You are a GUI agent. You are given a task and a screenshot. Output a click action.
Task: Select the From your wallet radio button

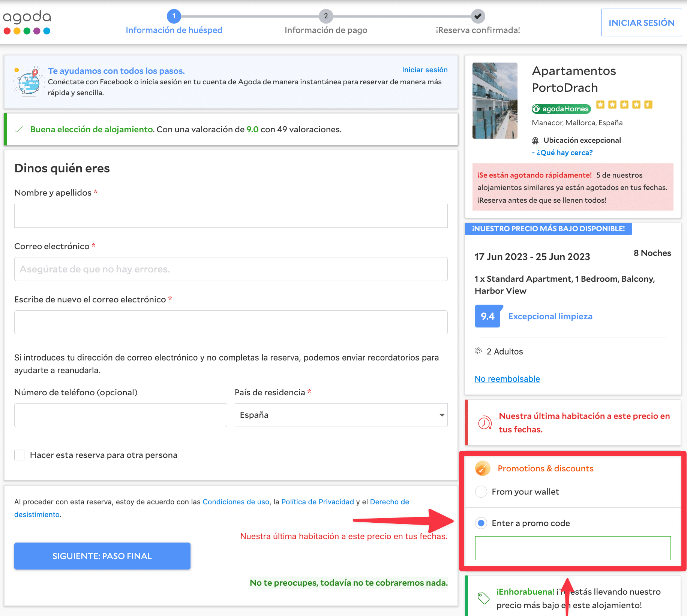(481, 492)
